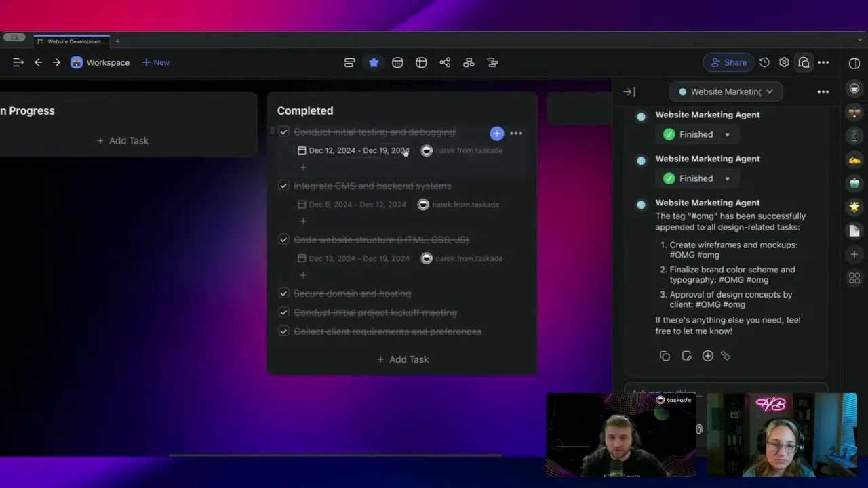Screen dimensions: 868x488
Task: Open the document icon in right sidebar
Action: [854, 230]
